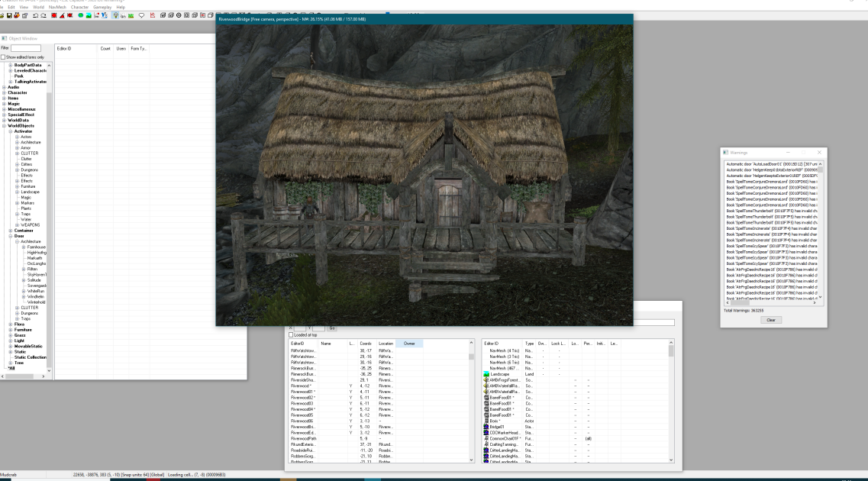The height and width of the screenshot is (481, 868).
Task: Expand the MovableStatic tree node
Action: tap(11, 347)
